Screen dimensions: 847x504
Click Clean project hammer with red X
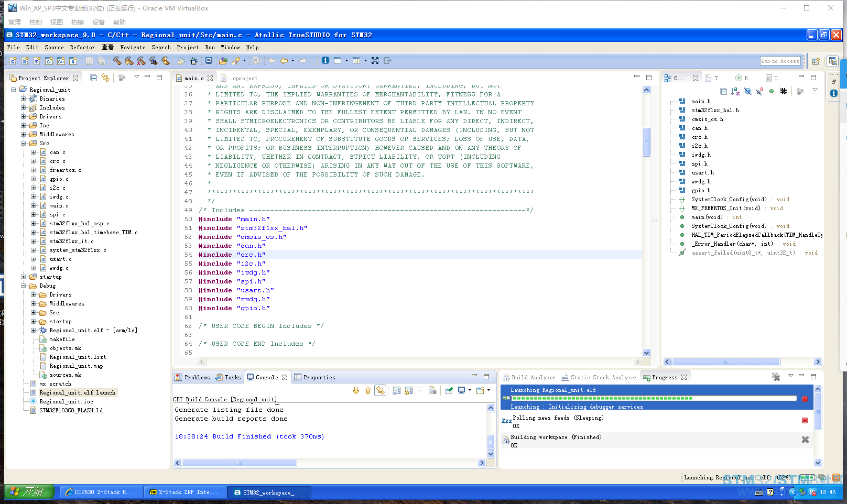point(141,61)
